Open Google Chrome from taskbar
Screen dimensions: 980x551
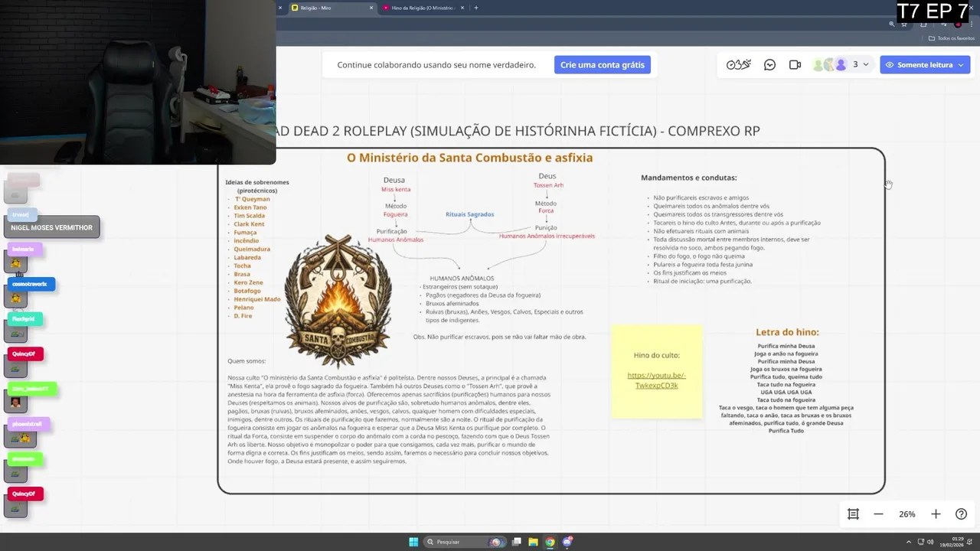coord(550,542)
